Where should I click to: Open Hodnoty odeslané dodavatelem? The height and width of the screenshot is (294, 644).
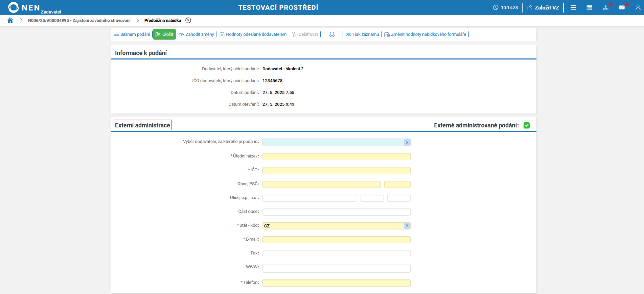pos(253,34)
